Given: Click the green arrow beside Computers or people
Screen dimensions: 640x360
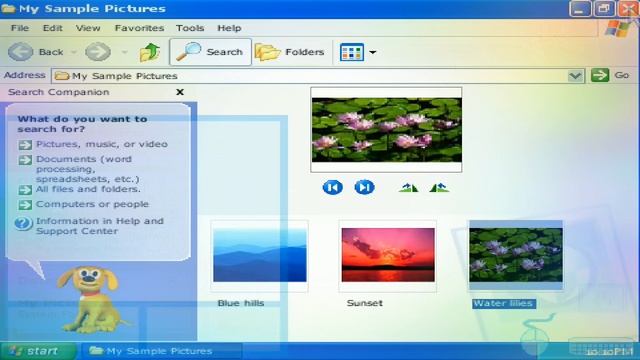Looking at the screenshot, I should pyautogui.click(x=25, y=204).
